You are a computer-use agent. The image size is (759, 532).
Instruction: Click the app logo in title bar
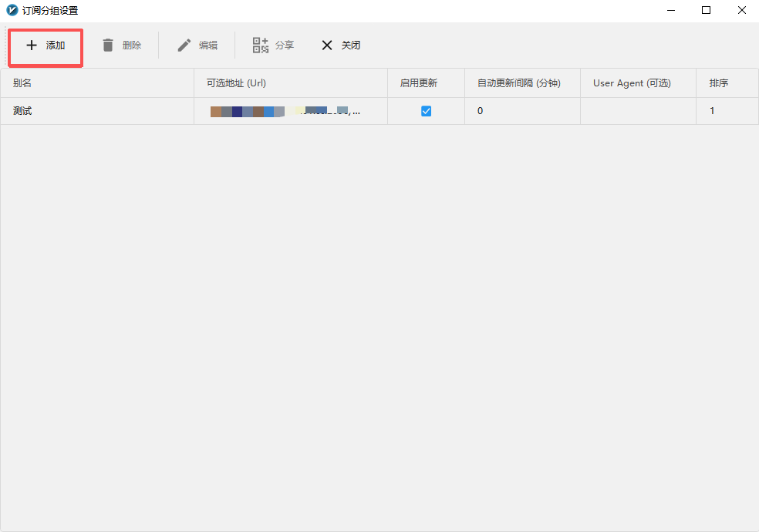click(x=12, y=11)
